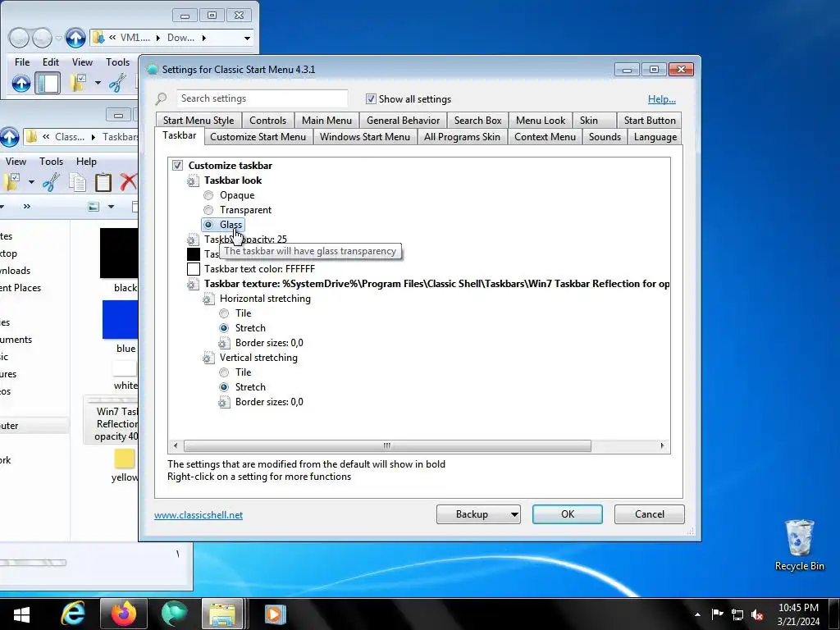The height and width of the screenshot is (630, 840).
Task: Open Help menu in the Taskbars Explorer window
Action: pos(86,162)
